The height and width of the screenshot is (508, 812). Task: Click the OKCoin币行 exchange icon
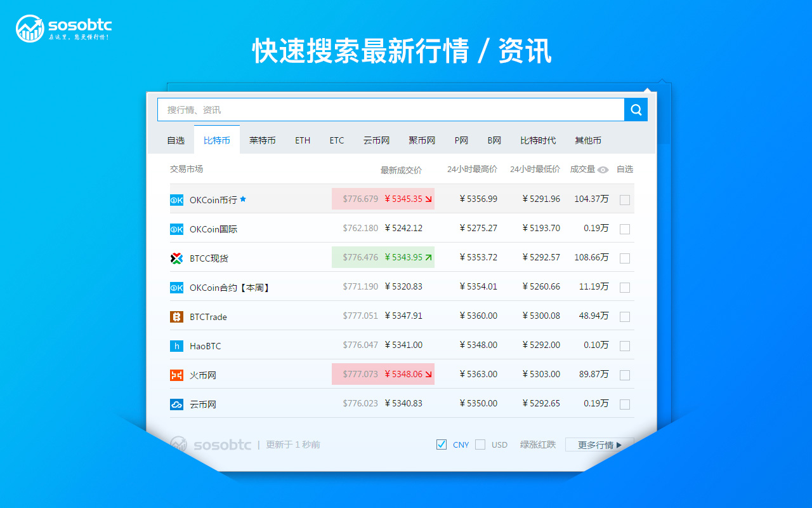(176, 200)
